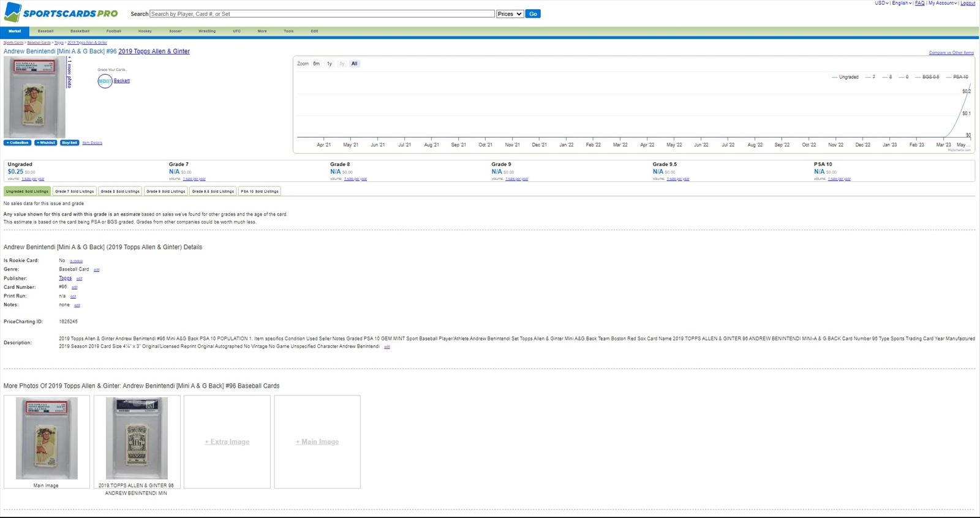Open the Prices search type dropdown

pos(510,13)
